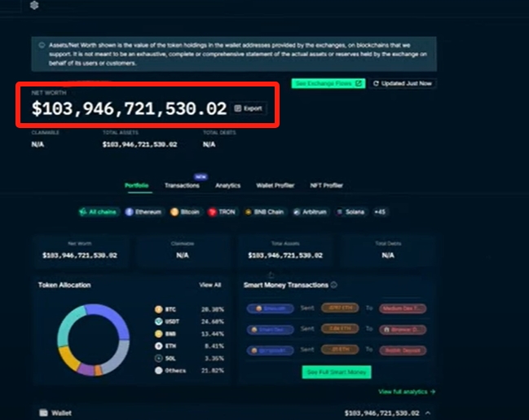
Task: Click the ETH token icon in allocation list
Action: 158,346
